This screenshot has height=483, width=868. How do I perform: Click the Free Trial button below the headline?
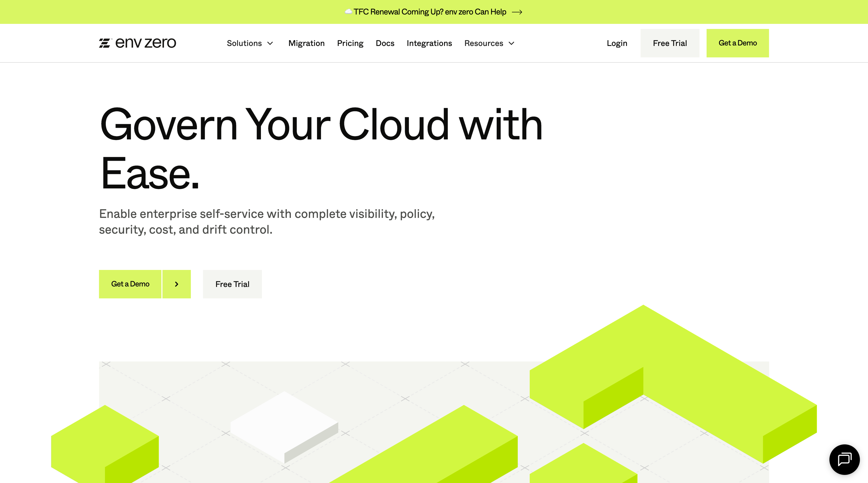pyautogui.click(x=232, y=284)
